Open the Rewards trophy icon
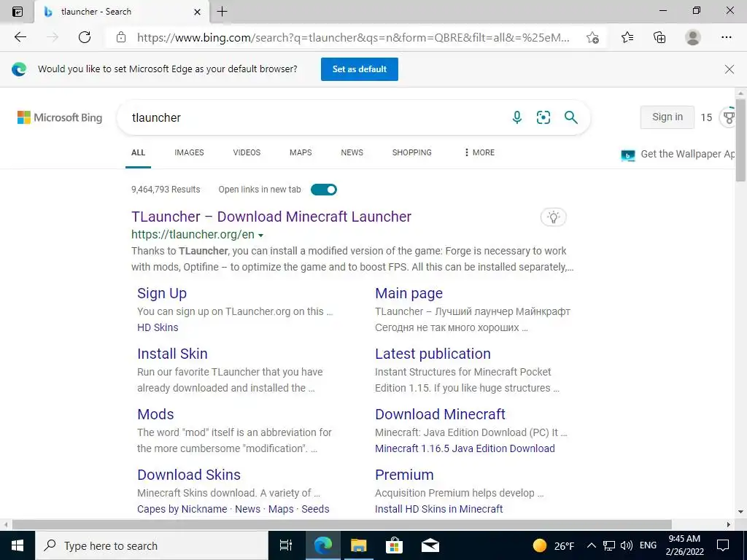 click(729, 117)
